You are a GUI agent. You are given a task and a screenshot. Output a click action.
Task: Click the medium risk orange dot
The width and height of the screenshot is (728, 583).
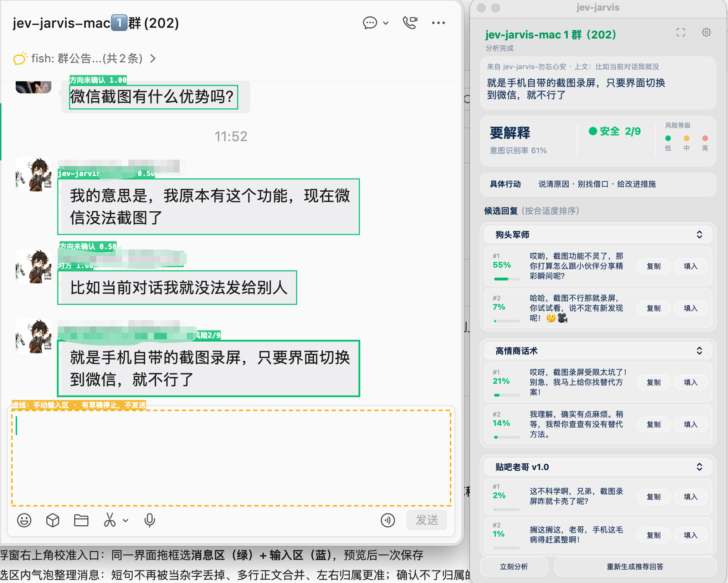687,138
